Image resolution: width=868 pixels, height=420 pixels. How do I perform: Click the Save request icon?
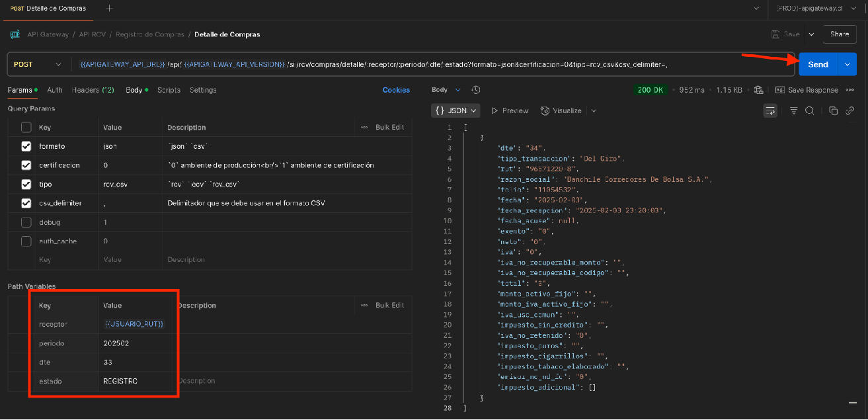click(x=775, y=34)
